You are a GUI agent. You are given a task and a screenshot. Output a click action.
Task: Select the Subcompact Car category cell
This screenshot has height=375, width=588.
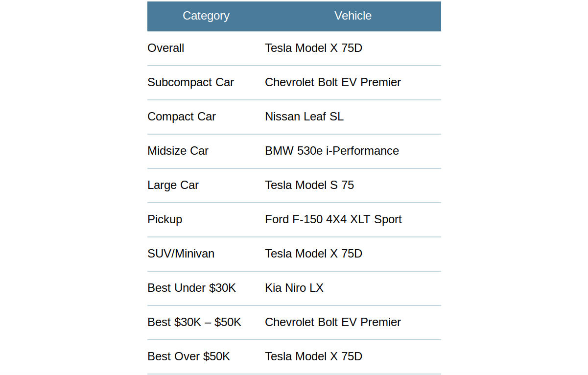206,82
